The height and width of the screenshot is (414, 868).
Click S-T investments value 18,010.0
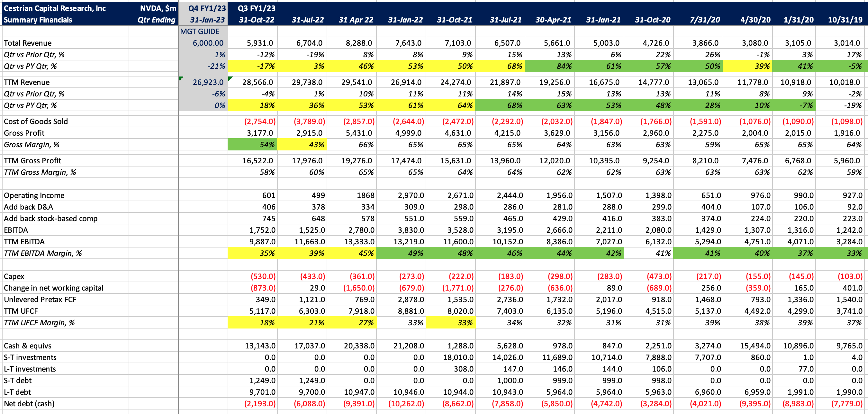458,357
